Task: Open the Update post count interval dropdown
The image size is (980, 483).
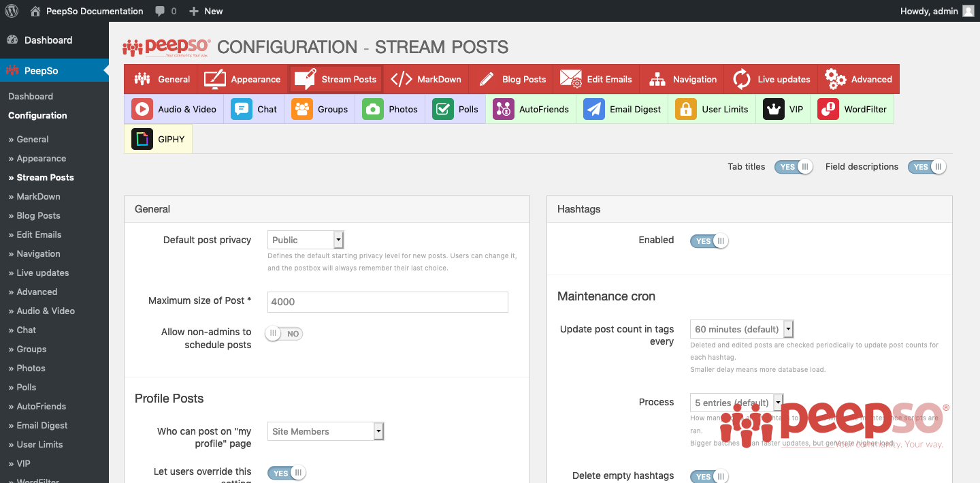Action: [742, 329]
